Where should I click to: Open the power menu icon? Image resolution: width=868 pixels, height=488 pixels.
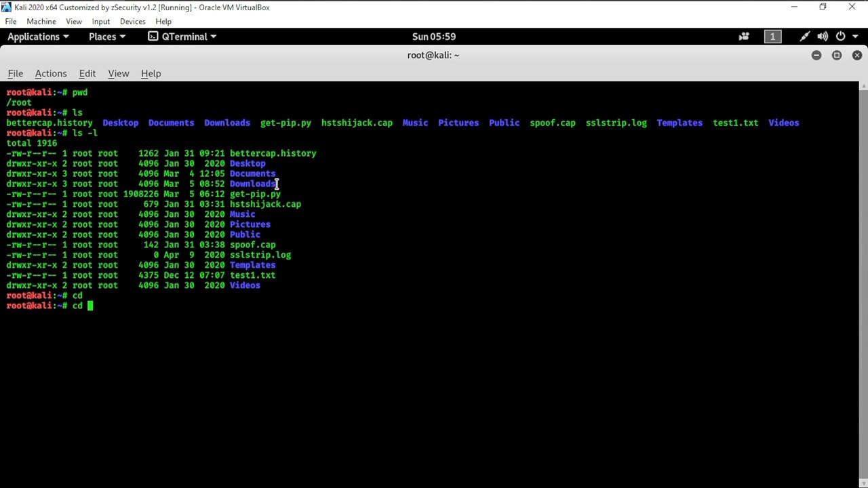pos(841,37)
